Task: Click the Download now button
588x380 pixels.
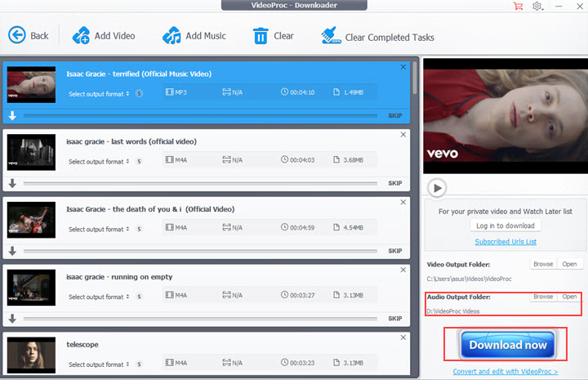Action: click(508, 344)
